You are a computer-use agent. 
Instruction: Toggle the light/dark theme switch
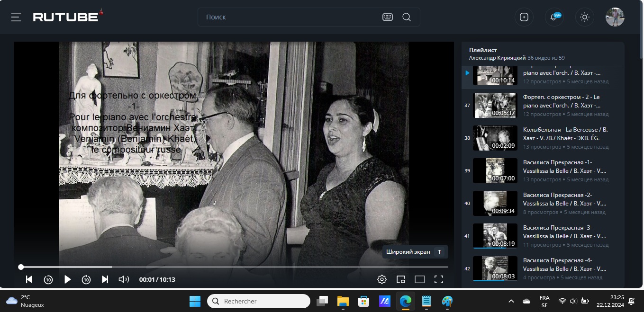[x=584, y=17]
